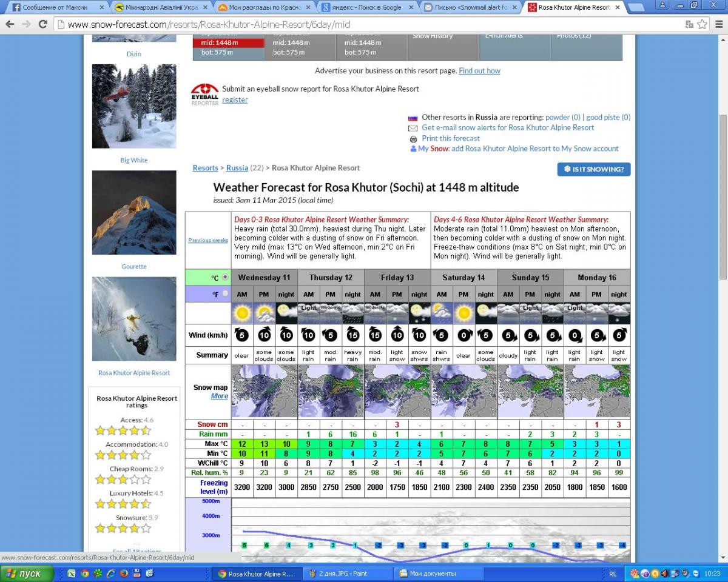Open a new tab with the new tab button
Image resolution: width=728 pixels, height=582 pixels.
tap(636, 8)
